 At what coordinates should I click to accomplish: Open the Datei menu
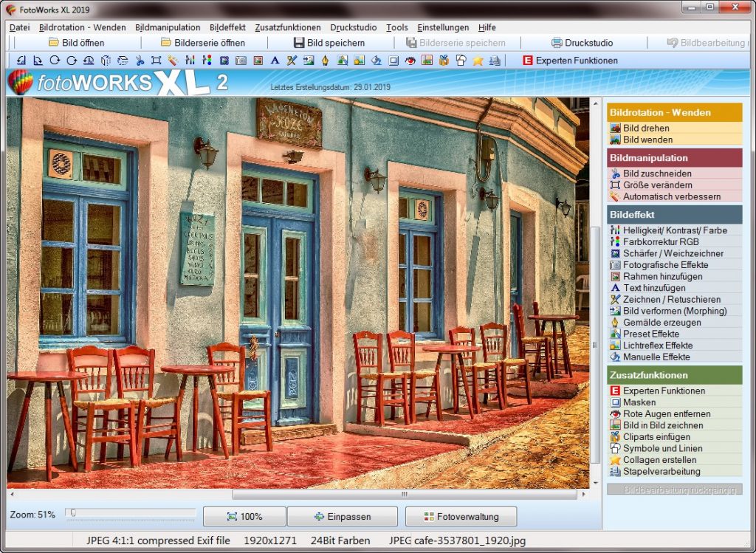click(x=20, y=27)
